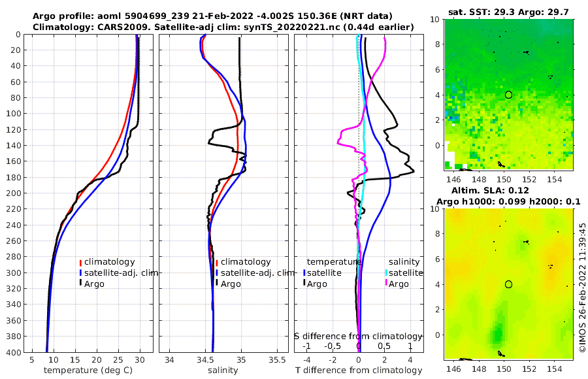Click the 'sat. SST: 29.3 Argo: 29.7' title
This screenshot has height=379, width=588.
508,12
